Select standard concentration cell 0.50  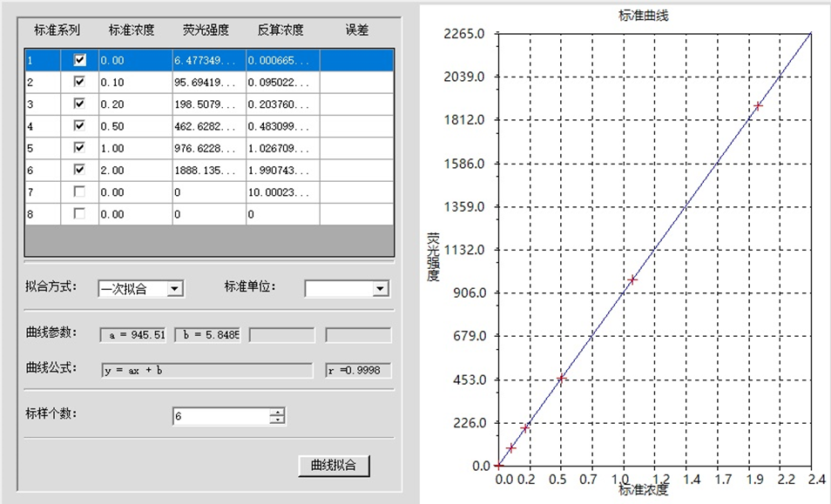coord(136,126)
